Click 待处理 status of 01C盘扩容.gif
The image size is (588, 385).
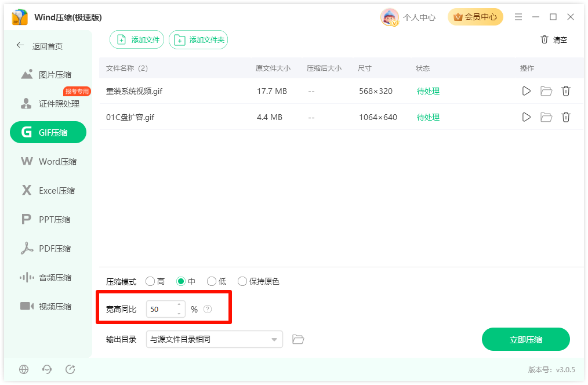pos(429,117)
